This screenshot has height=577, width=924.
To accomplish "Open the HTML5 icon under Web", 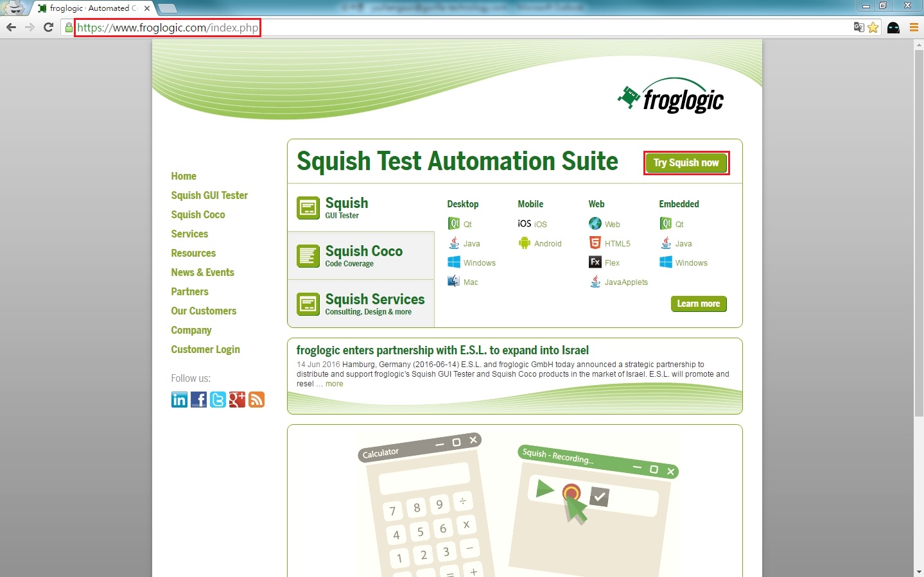I will 595,243.
